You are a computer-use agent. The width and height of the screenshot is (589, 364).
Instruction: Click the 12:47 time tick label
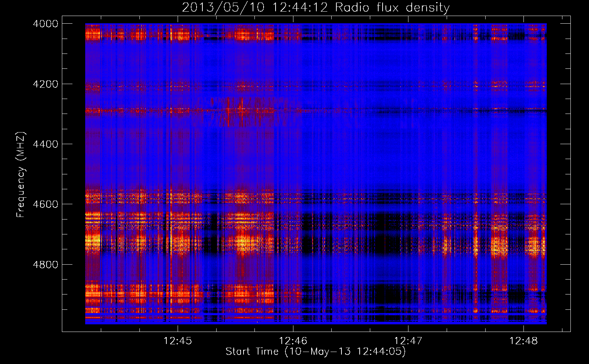click(x=408, y=341)
